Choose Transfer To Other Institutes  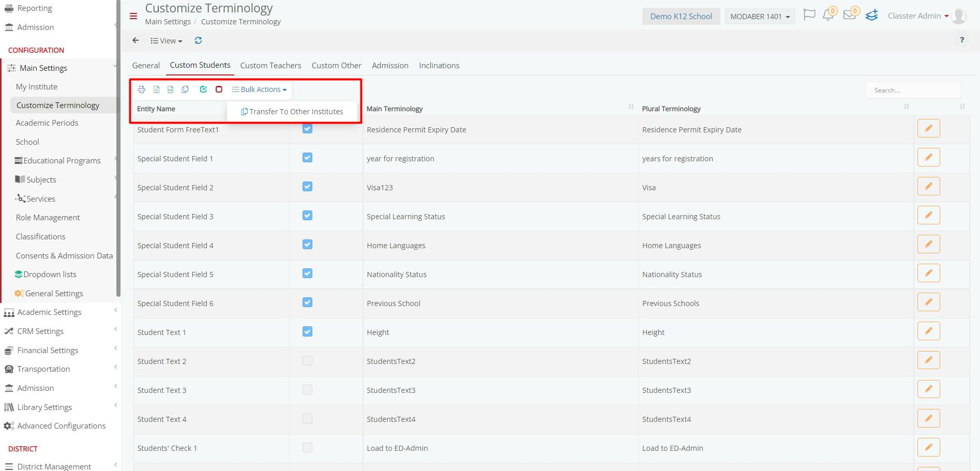coord(292,112)
